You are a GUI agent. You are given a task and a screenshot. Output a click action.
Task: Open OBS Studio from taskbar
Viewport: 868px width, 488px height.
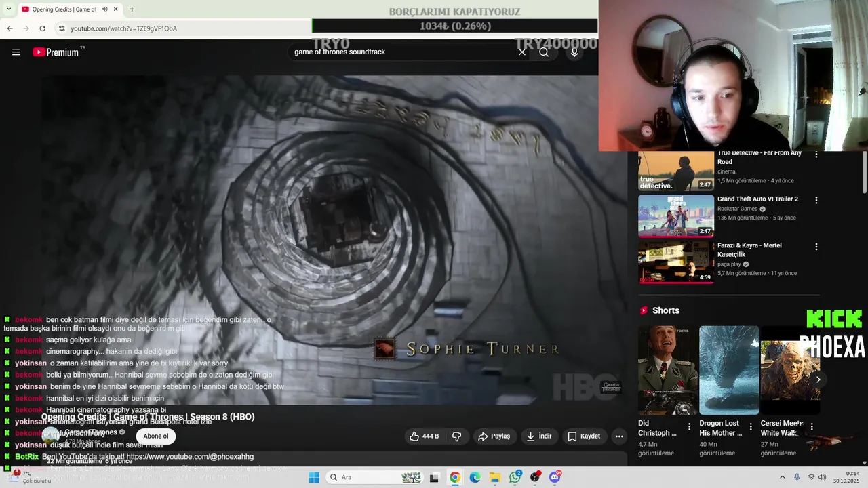coord(535,477)
